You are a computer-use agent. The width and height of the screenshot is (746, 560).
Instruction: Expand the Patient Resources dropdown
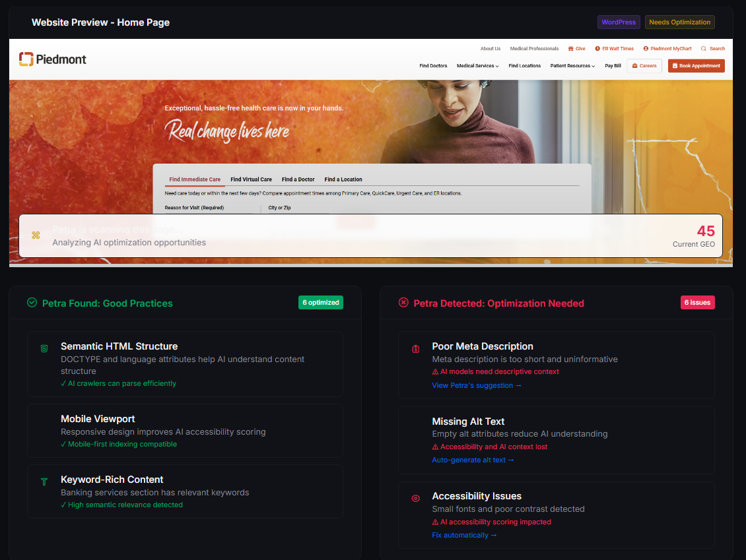click(x=572, y=65)
